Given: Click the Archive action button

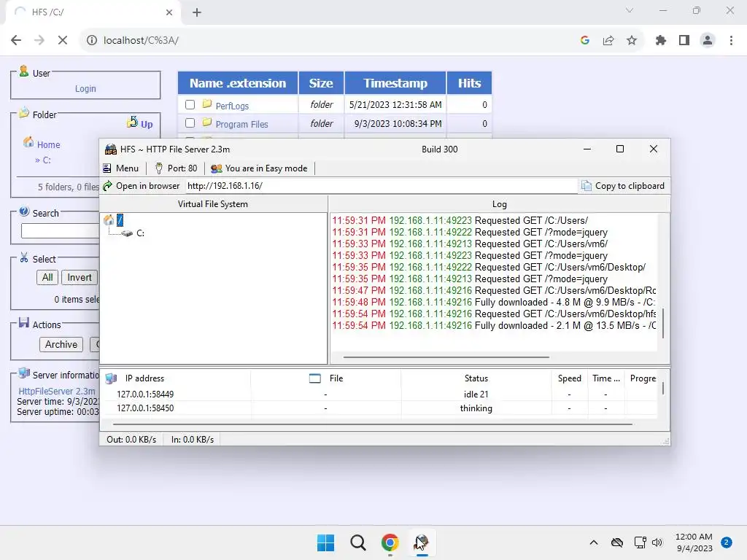Looking at the screenshot, I should [x=61, y=344].
